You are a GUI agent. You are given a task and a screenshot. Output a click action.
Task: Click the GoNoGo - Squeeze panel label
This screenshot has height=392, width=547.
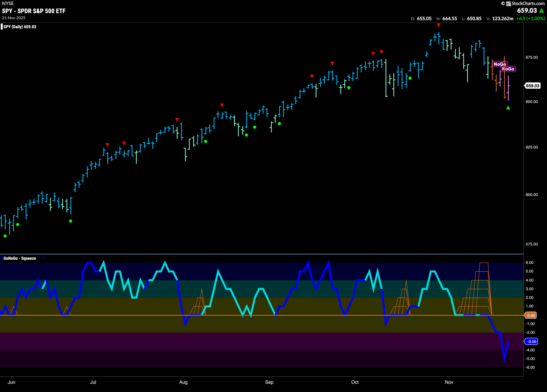[20, 258]
